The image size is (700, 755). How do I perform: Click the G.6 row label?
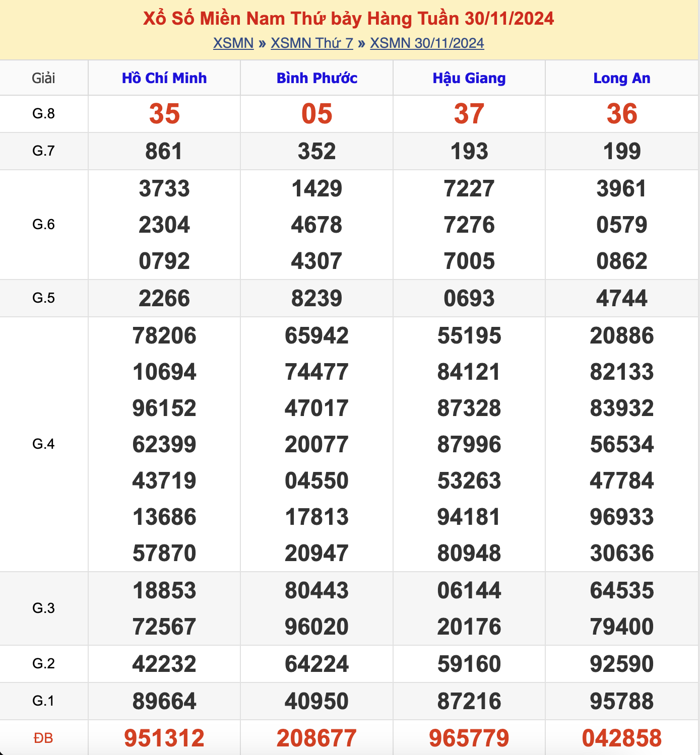pos(43,224)
